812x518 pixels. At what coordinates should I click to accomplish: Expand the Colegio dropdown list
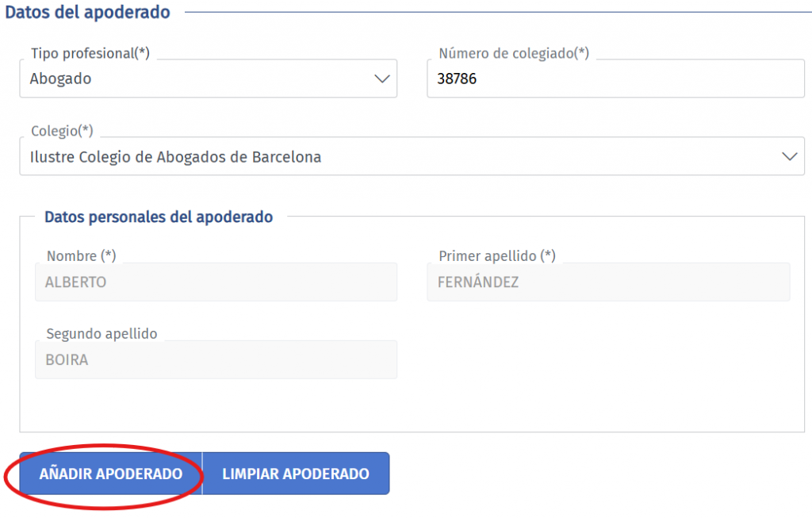412,157
